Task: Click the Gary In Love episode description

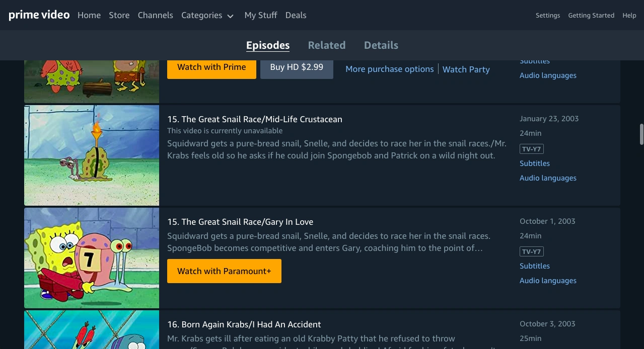Action: point(329,242)
